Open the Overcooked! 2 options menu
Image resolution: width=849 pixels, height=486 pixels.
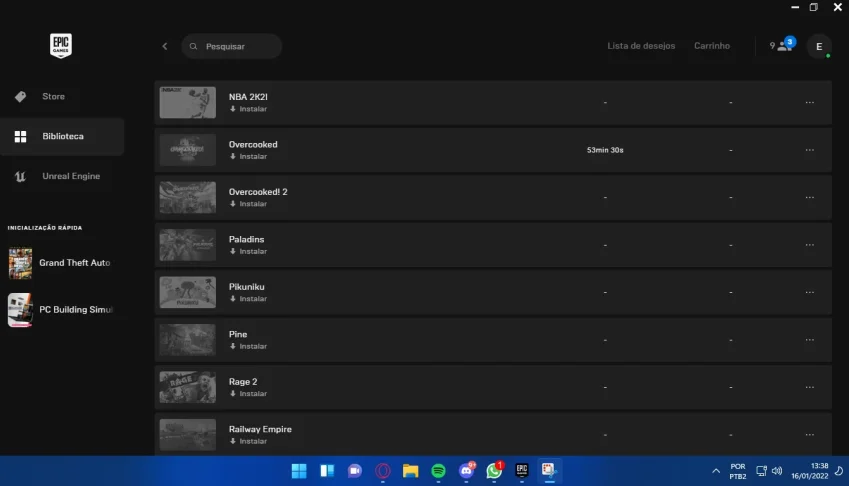(809, 198)
